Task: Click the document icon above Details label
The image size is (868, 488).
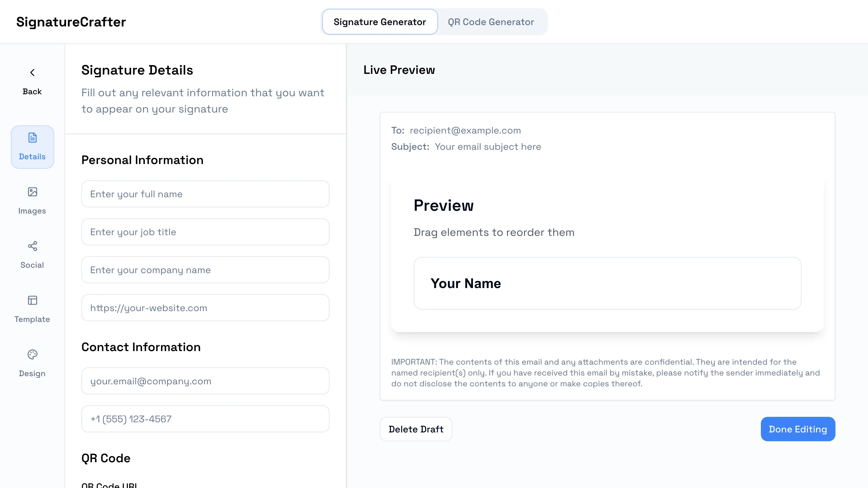Action: (x=32, y=138)
